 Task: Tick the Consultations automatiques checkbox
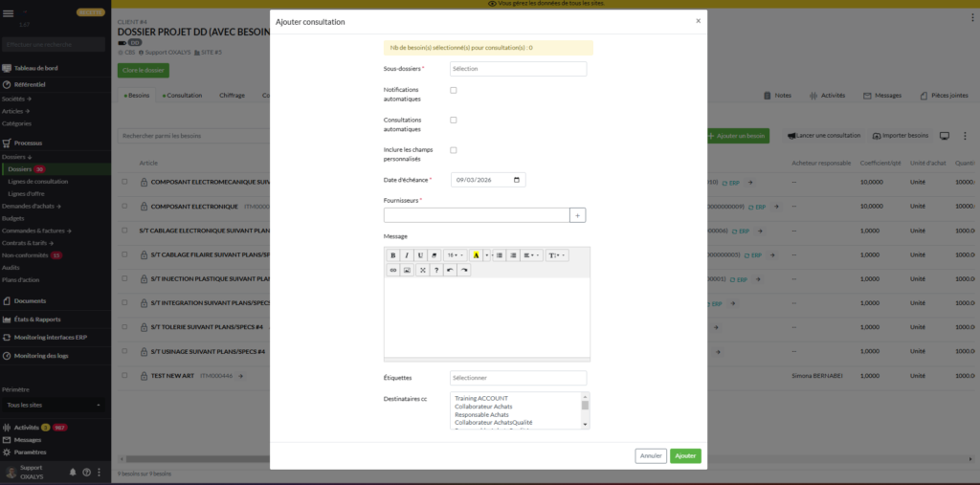pyautogui.click(x=454, y=120)
